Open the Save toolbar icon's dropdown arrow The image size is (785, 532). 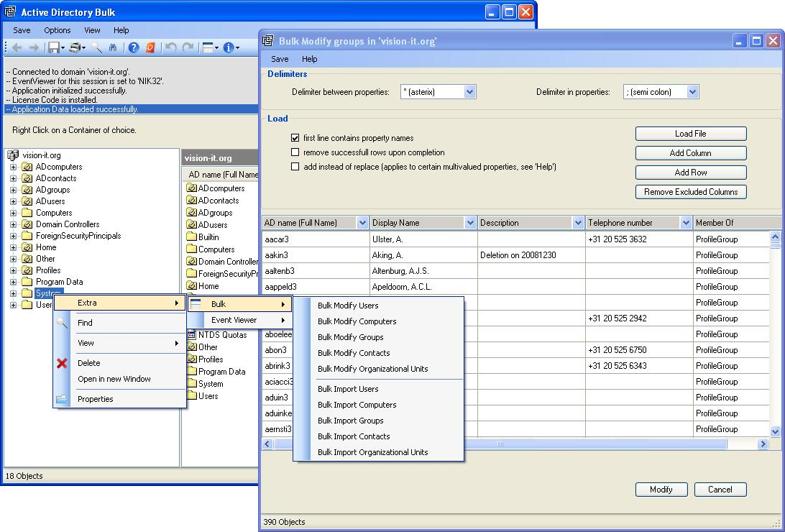click(x=63, y=49)
